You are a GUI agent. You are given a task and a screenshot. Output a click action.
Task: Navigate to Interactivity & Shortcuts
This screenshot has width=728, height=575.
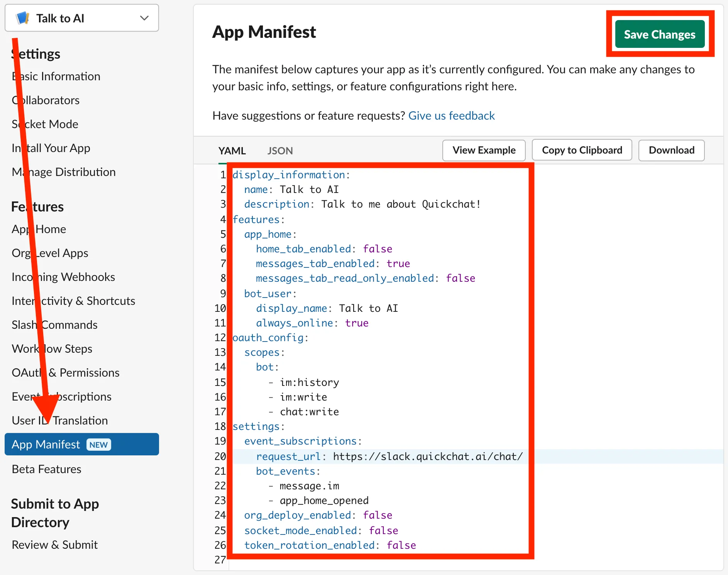point(73,301)
